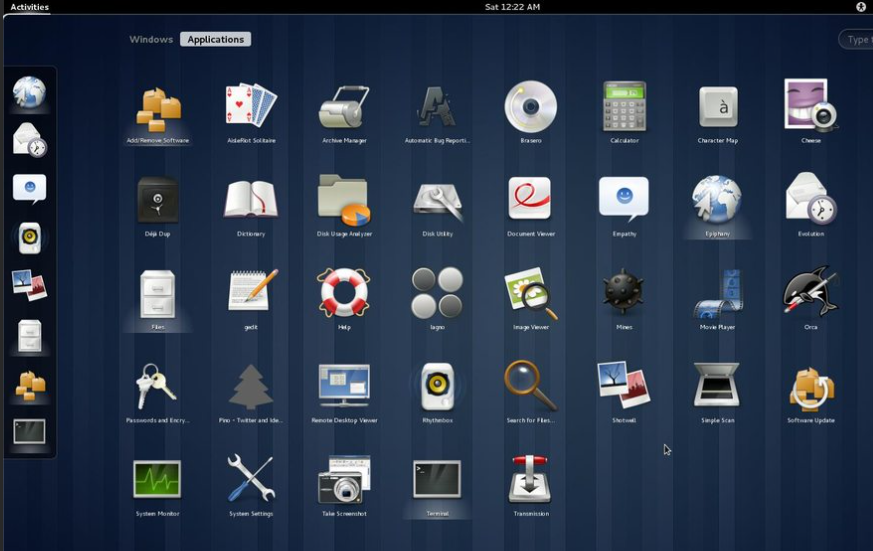This screenshot has width=873, height=551.
Task: Switch to the Windows tab
Action: (x=151, y=40)
